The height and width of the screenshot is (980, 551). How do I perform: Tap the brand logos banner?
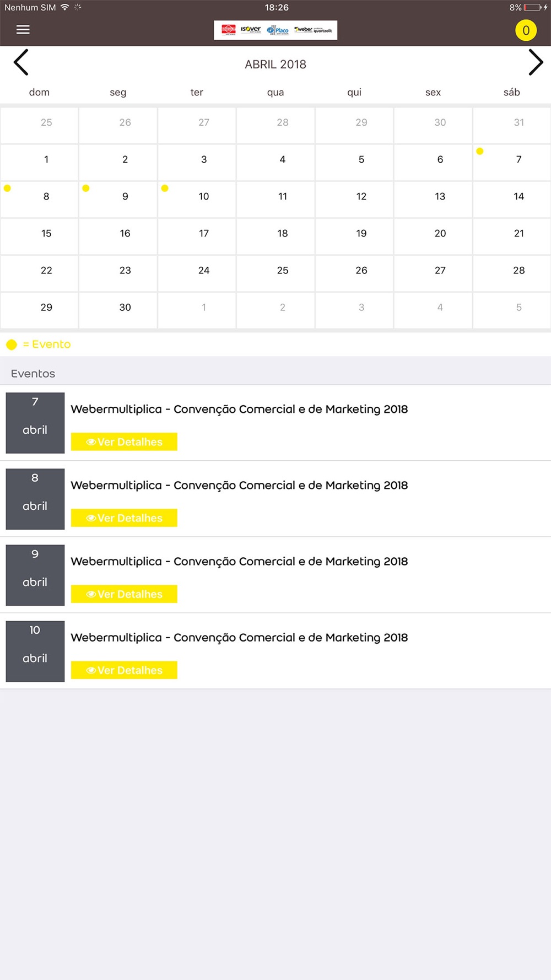click(275, 30)
